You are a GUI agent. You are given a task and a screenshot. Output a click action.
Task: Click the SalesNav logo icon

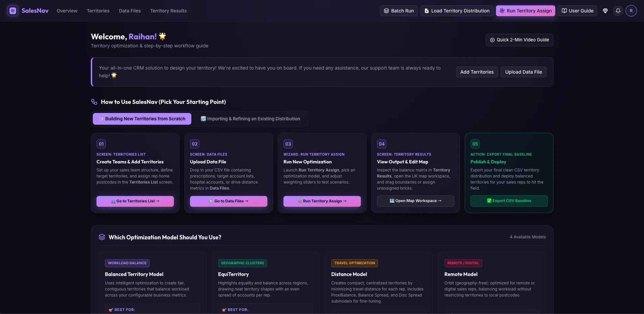coord(13,11)
